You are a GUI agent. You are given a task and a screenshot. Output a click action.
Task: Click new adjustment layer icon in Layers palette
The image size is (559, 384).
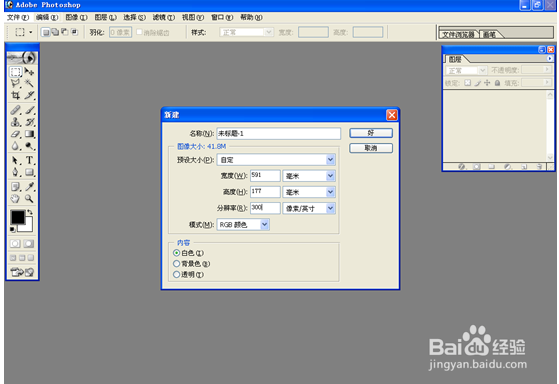pos(508,167)
